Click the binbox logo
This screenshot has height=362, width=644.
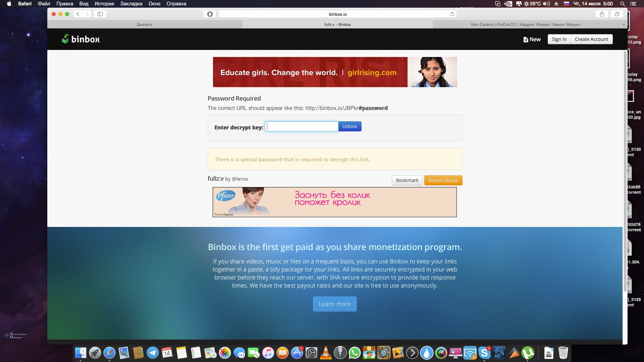pyautogui.click(x=81, y=39)
